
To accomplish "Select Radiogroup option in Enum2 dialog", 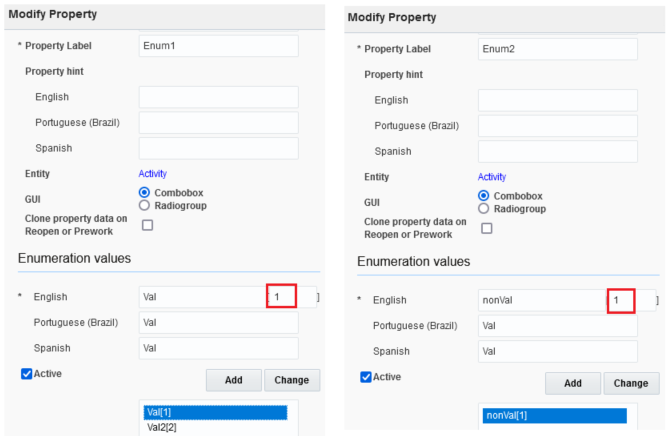I will (484, 209).
